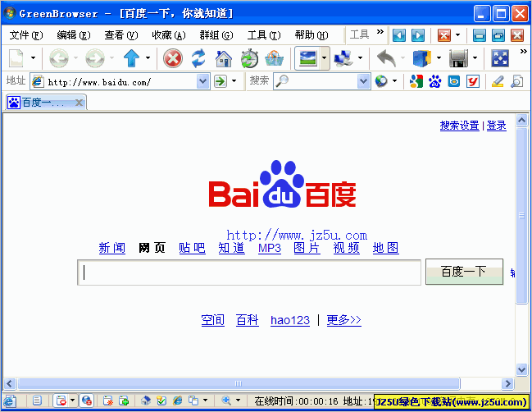Image resolution: width=532 pixels, height=412 pixels.
Task: Open the 工具(T) menu
Action: pyautogui.click(x=264, y=35)
